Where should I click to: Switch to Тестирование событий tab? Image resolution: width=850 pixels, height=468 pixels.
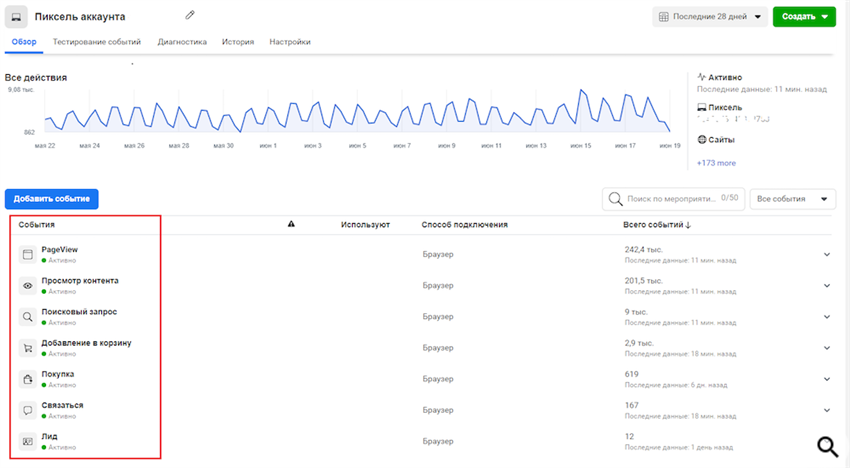click(x=96, y=42)
